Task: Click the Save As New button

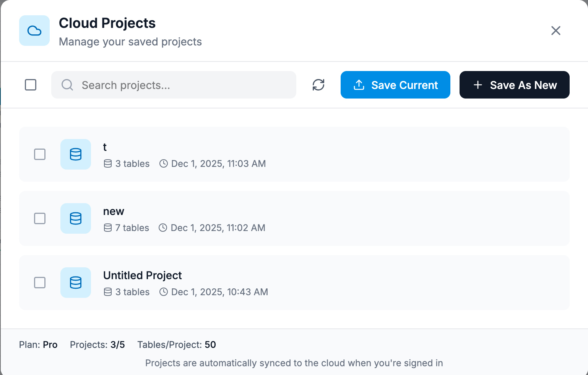Action: 514,85
